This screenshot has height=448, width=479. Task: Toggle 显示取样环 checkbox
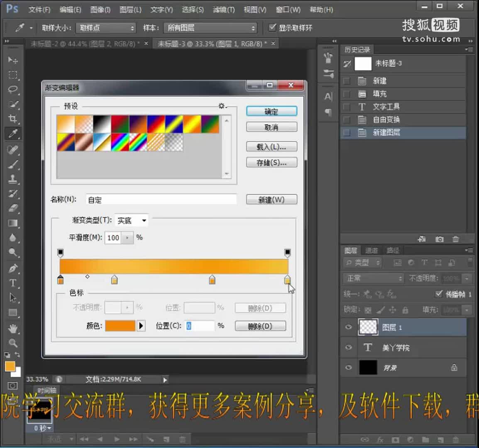tap(272, 28)
